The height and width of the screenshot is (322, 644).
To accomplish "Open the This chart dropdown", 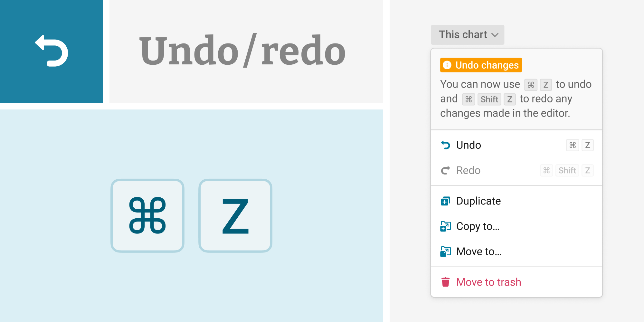I will click(467, 35).
